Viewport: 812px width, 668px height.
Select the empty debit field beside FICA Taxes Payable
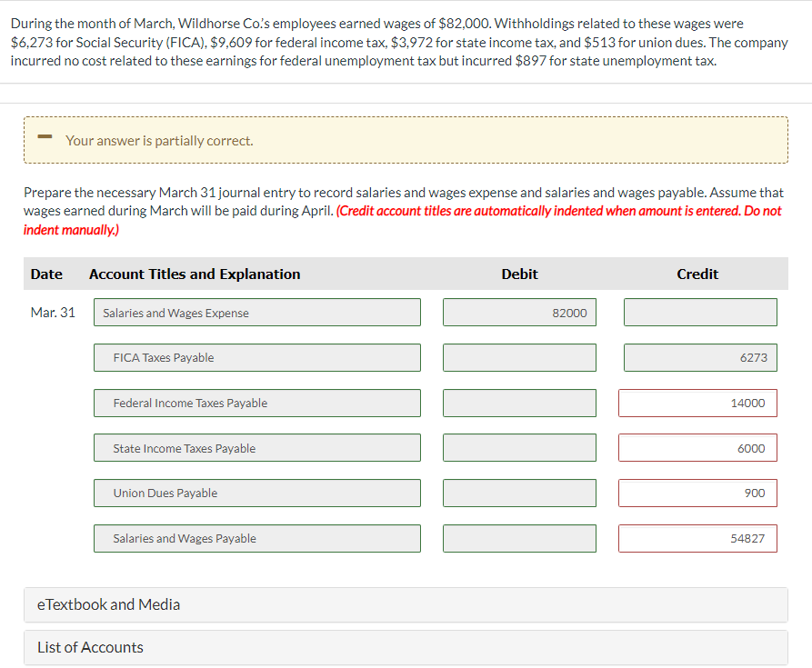[x=518, y=357]
